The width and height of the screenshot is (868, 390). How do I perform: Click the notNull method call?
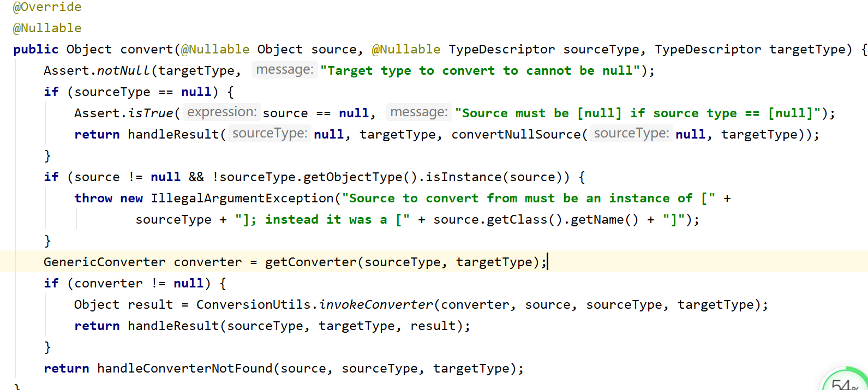[x=123, y=70]
